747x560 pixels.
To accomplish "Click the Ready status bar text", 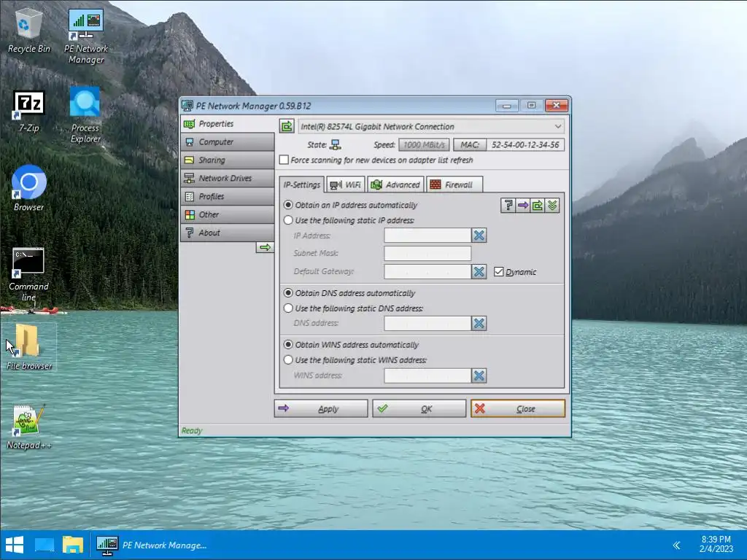I will pyautogui.click(x=192, y=430).
